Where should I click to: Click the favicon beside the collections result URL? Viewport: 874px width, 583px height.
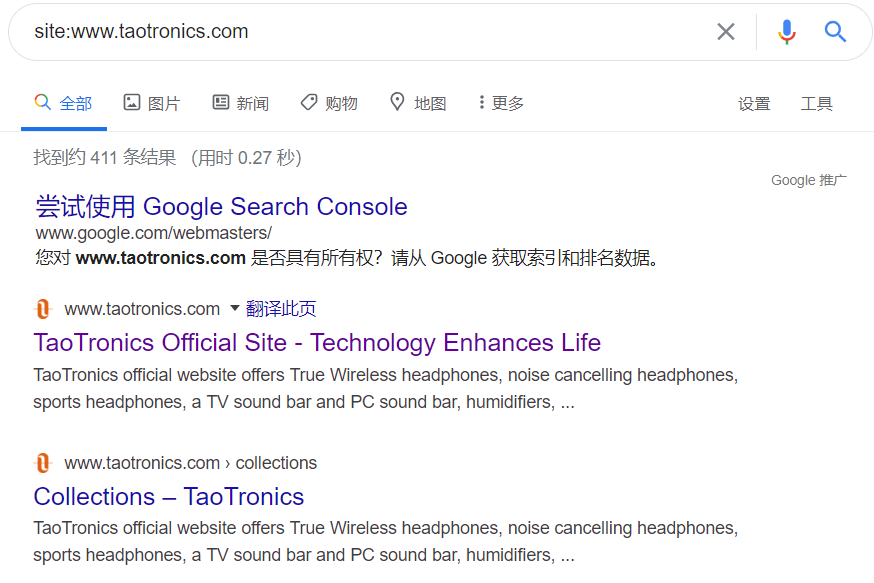43,463
